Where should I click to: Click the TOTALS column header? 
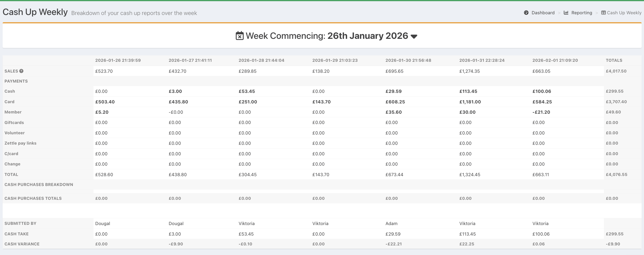point(614,60)
